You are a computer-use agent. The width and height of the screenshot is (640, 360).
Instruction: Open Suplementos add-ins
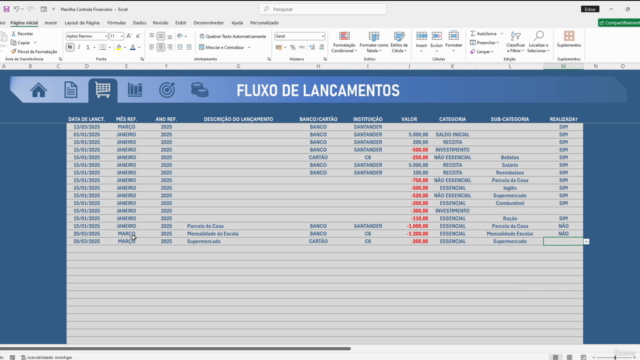coord(569,39)
